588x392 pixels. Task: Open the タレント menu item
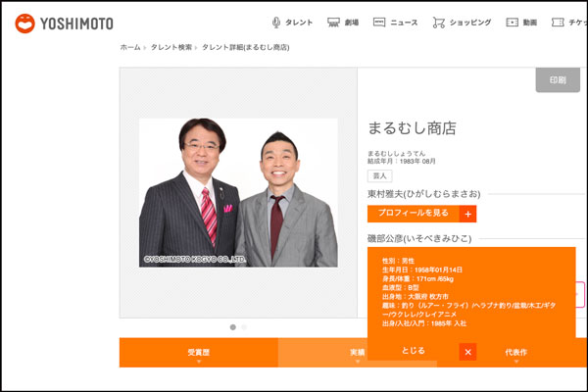[x=299, y=23]
